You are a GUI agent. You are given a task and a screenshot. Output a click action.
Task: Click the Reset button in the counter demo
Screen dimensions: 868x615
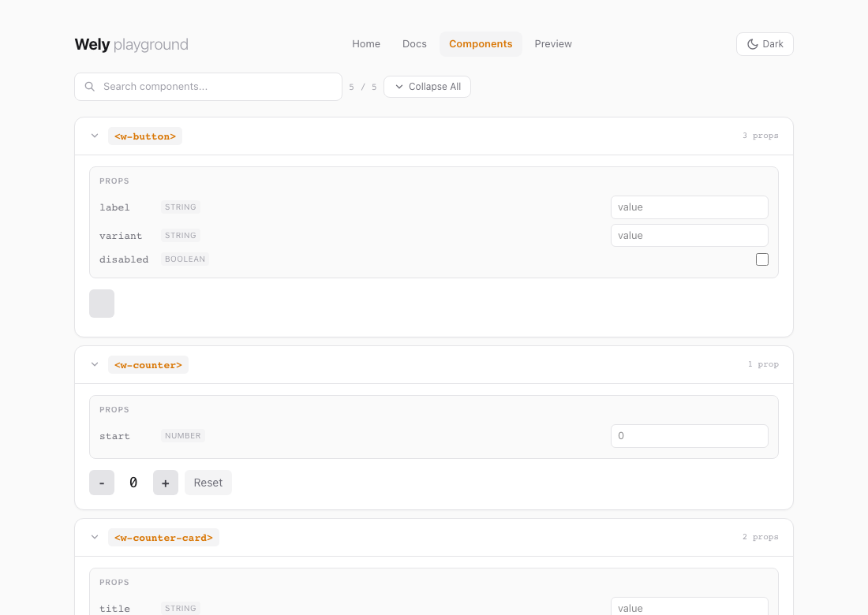208,482
